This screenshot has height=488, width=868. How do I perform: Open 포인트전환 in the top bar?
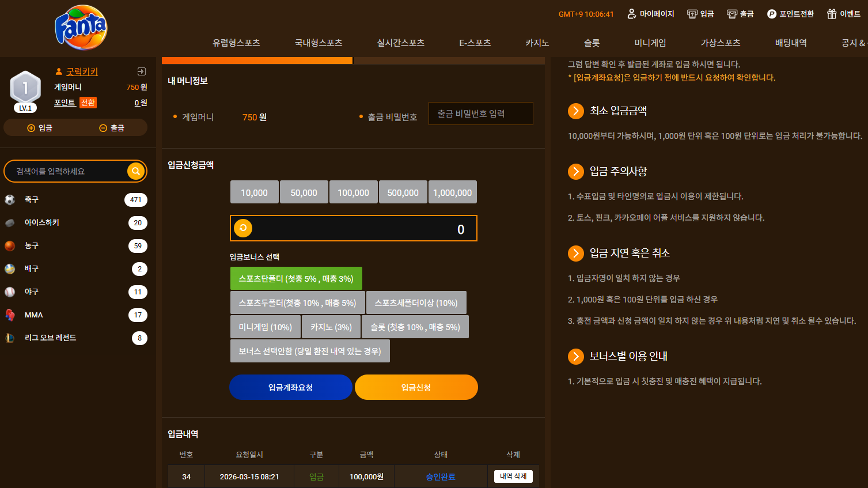(x=790, y=14)
